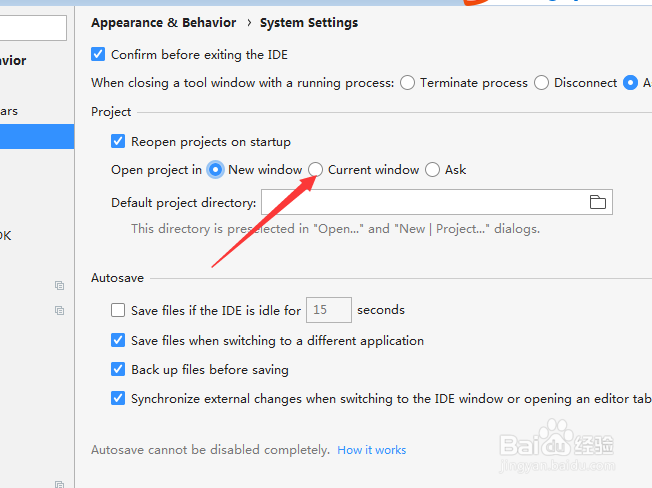Viewport: 652px width, 488px height.
Task: Open the How it works link
Action: pyautogui.click(x=372, y=450)
